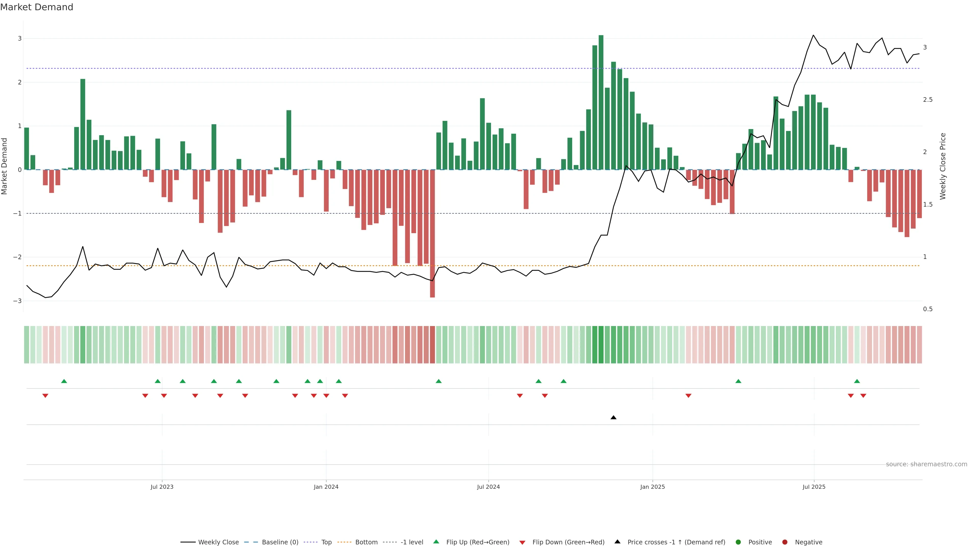The width and height of the screenshot is (980, 551).
Task: Toggle the -1 level legend entry
Action: pos(412,542)
